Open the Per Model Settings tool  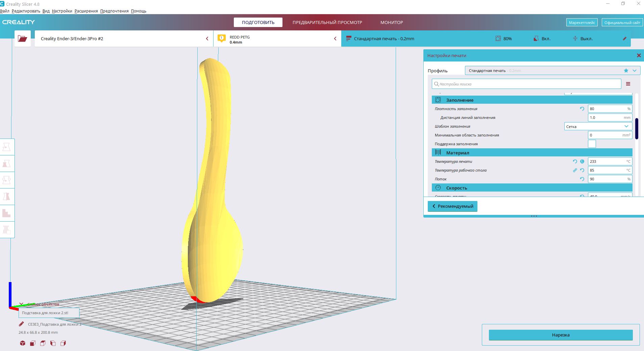tap(6, 213)
